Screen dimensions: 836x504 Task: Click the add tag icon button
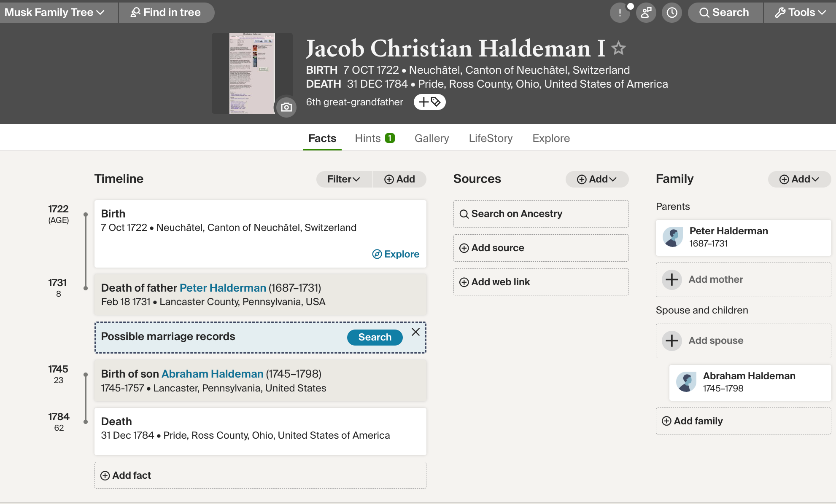pos(429,102)
